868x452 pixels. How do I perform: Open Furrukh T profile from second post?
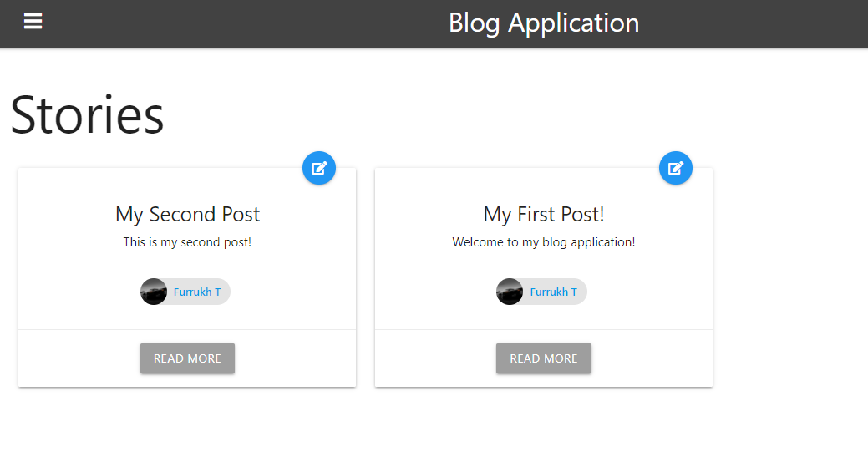[x=197, y=292]
